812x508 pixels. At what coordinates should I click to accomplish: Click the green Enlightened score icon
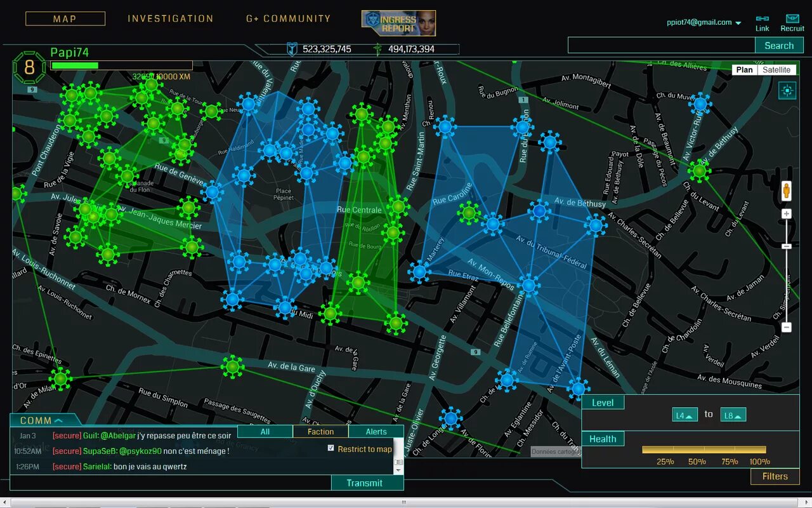378,49
